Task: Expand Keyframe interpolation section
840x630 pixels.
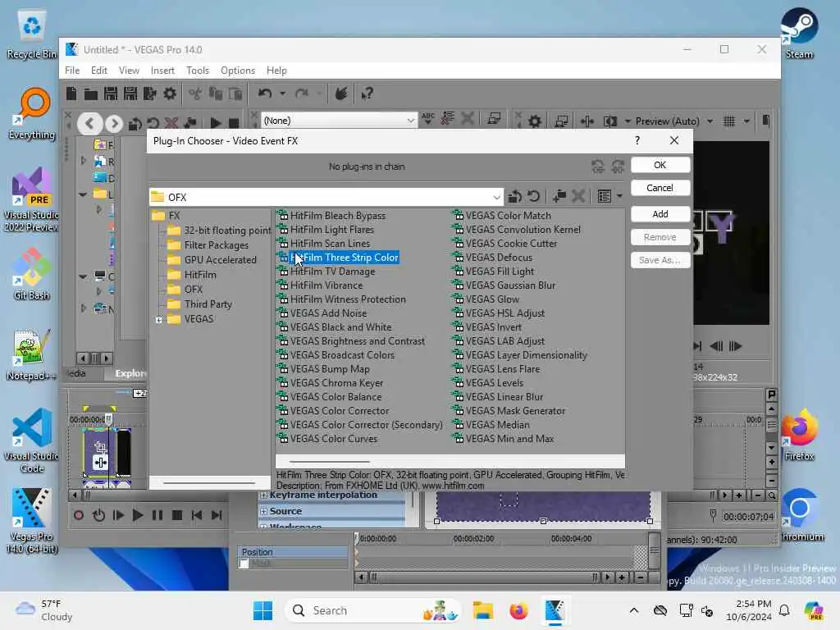Action: 263,495
